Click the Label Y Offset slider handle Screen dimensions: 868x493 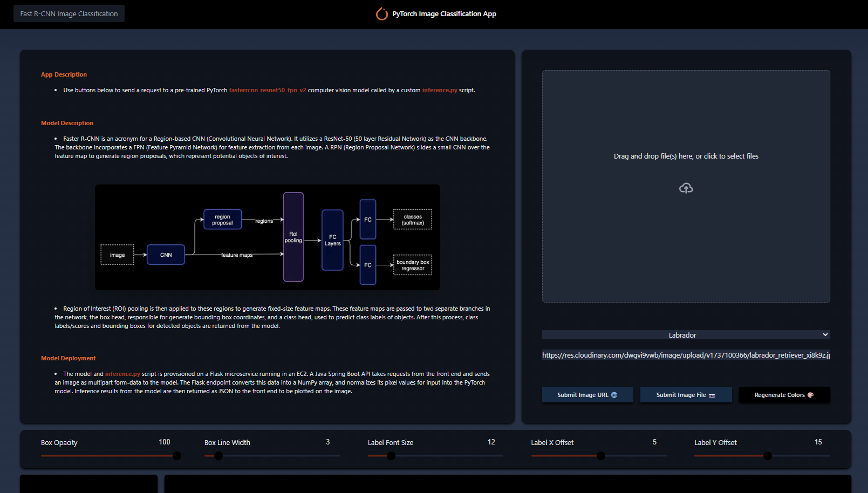click(768, 456)
